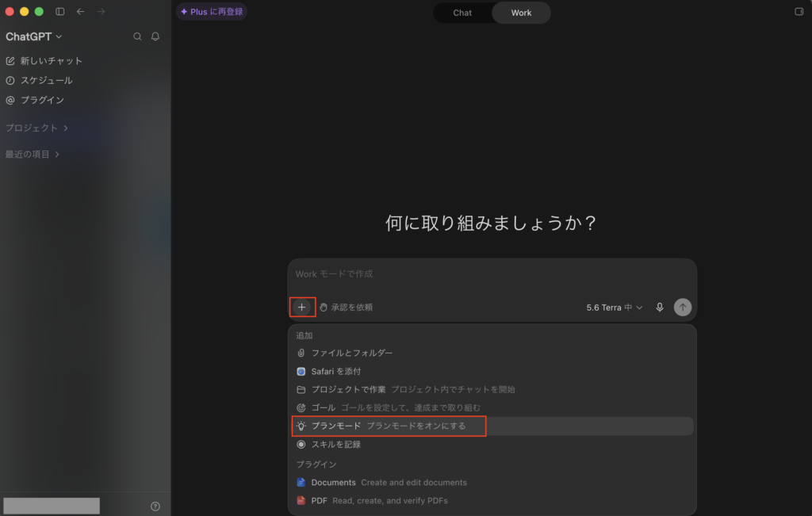Expand the 最近の項目 section

coord(32,155)
